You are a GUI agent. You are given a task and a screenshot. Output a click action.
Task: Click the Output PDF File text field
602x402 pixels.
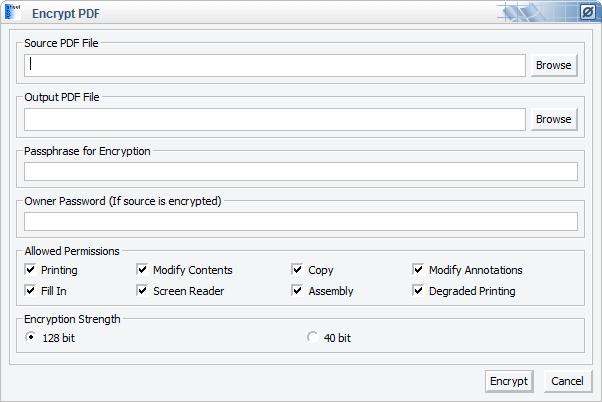click(x=275, y=119)
